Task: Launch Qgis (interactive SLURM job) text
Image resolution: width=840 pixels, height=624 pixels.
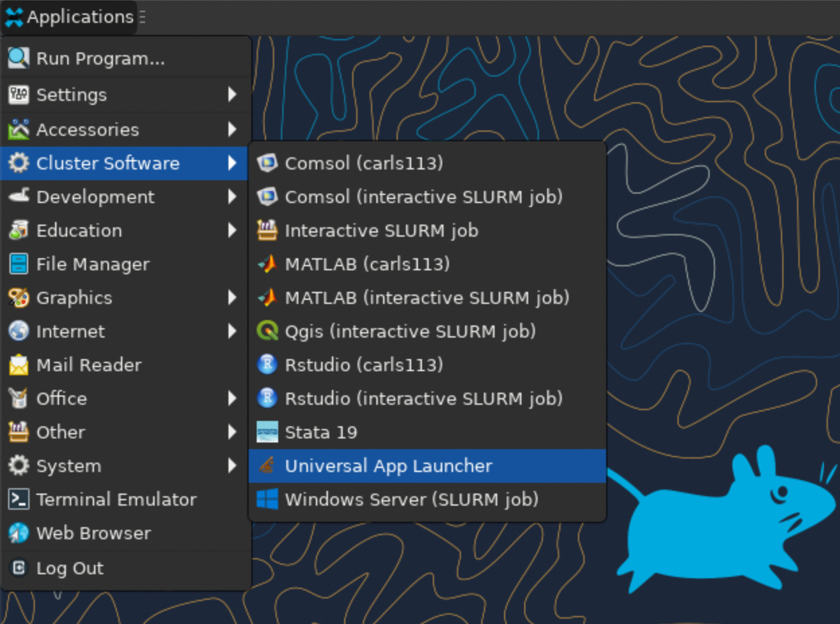Action: (410, 331)
